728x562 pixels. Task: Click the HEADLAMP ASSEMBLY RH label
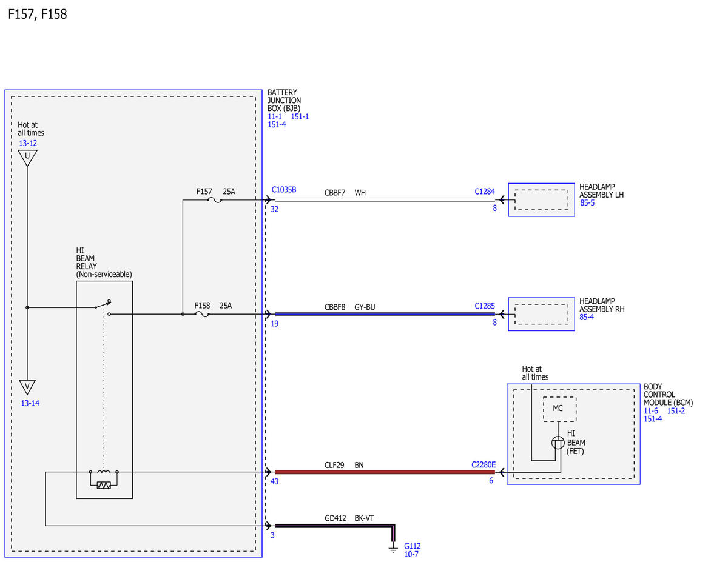602,305
